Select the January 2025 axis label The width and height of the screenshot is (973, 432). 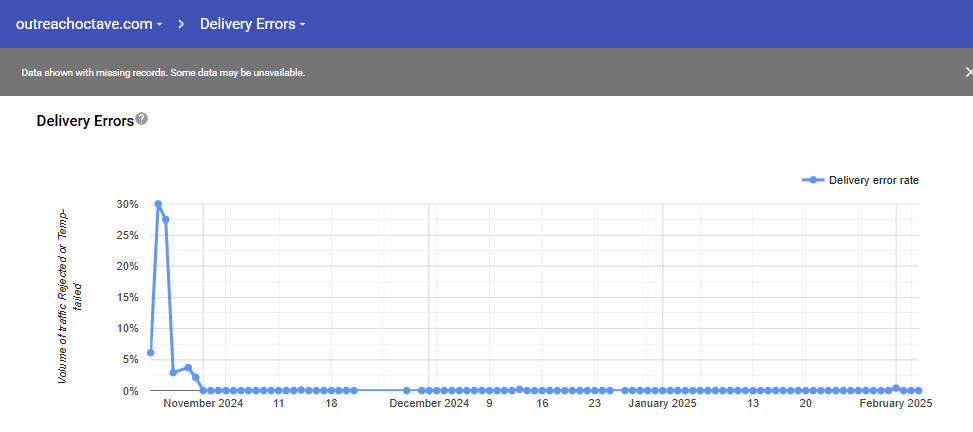coord(662,404)
